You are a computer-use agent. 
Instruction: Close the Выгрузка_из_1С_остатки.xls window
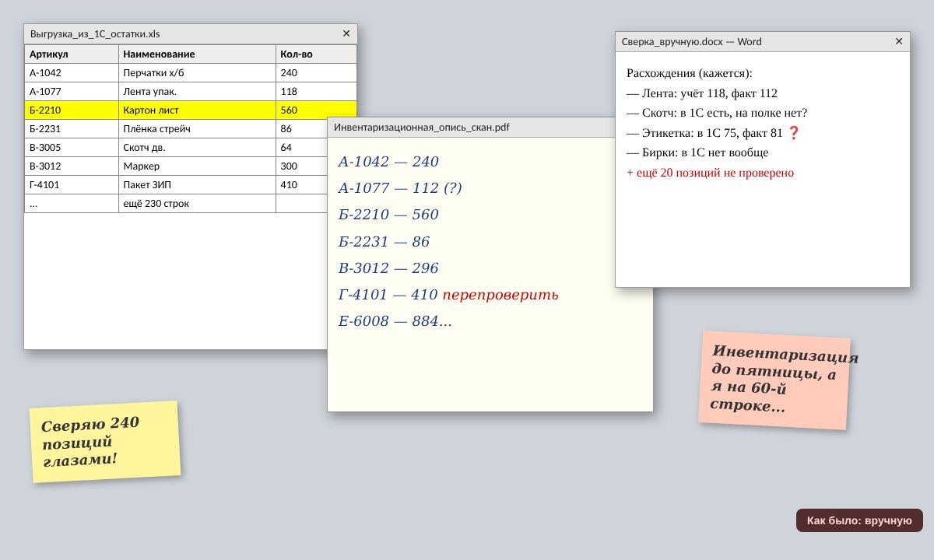point(346,33)
